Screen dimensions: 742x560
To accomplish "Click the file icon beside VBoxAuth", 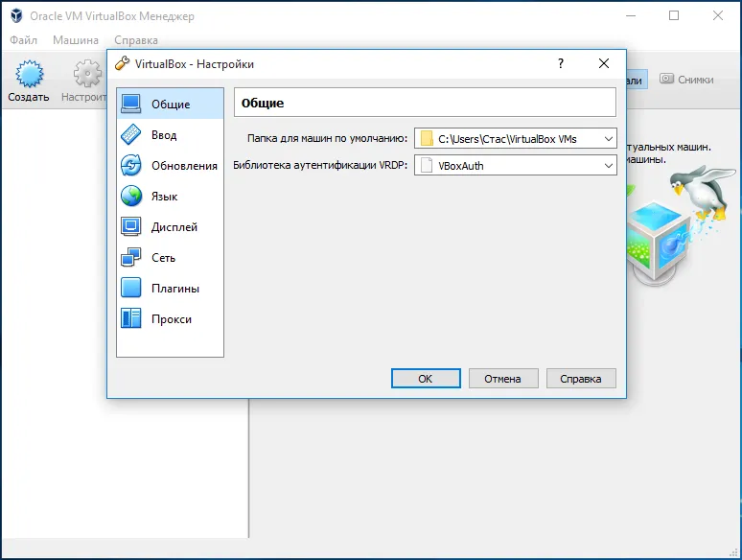I will (x=427, y=165).
